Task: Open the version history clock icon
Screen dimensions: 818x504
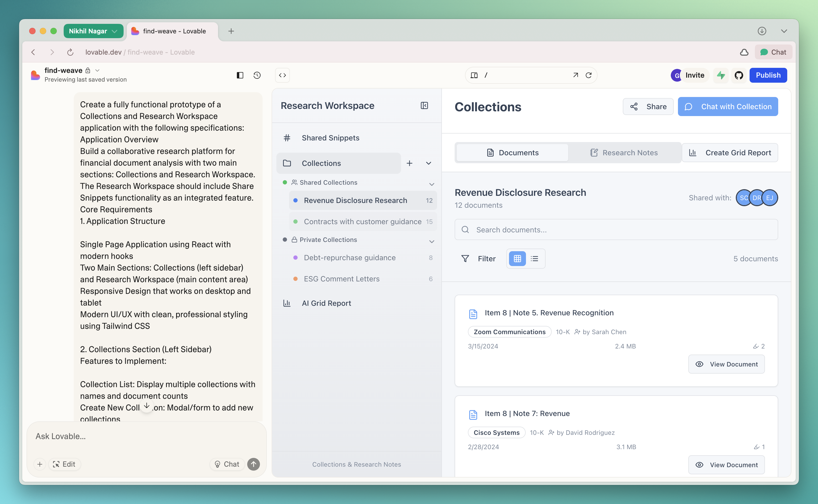Action: click(256, 75)
